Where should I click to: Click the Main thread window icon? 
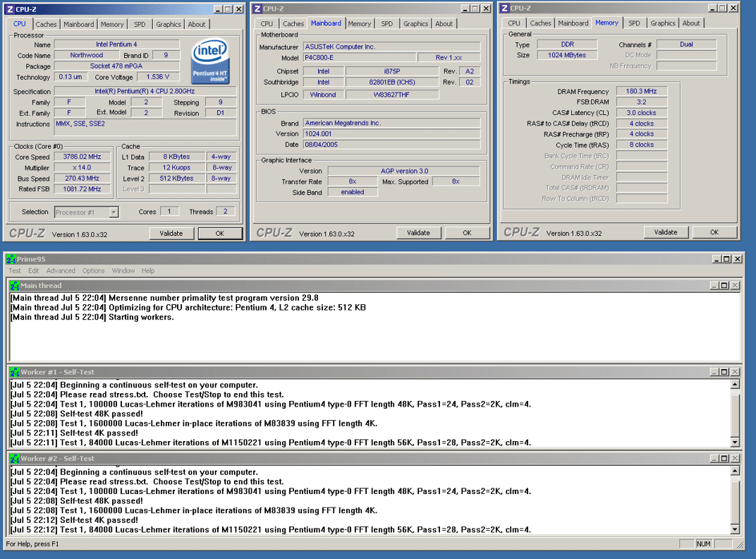pyautogui.click(x=15, y=286)
